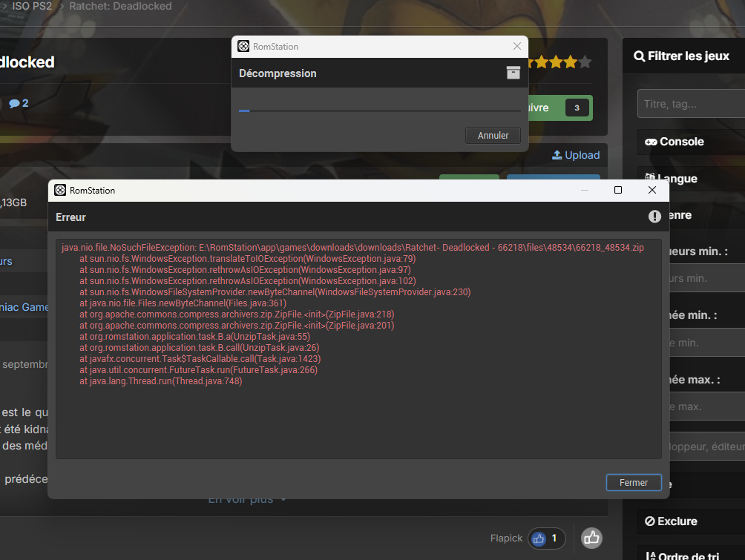Click the RomStation logo in Erreur title bar

coord(60,191)
